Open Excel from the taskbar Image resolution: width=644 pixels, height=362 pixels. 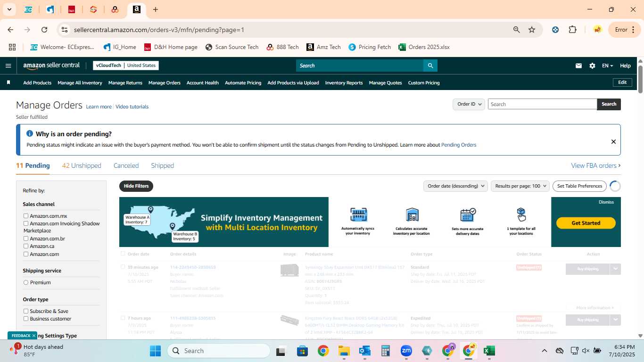[489, 351]
